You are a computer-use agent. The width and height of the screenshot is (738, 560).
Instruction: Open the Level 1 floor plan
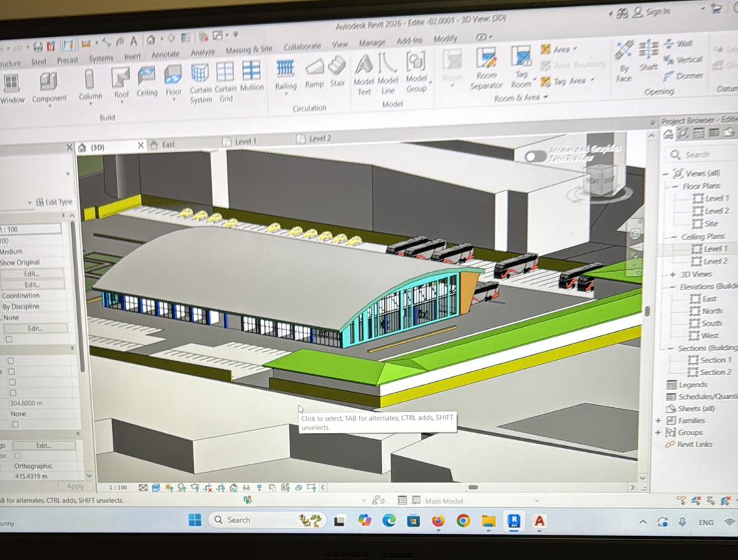(x=716, y=198)
